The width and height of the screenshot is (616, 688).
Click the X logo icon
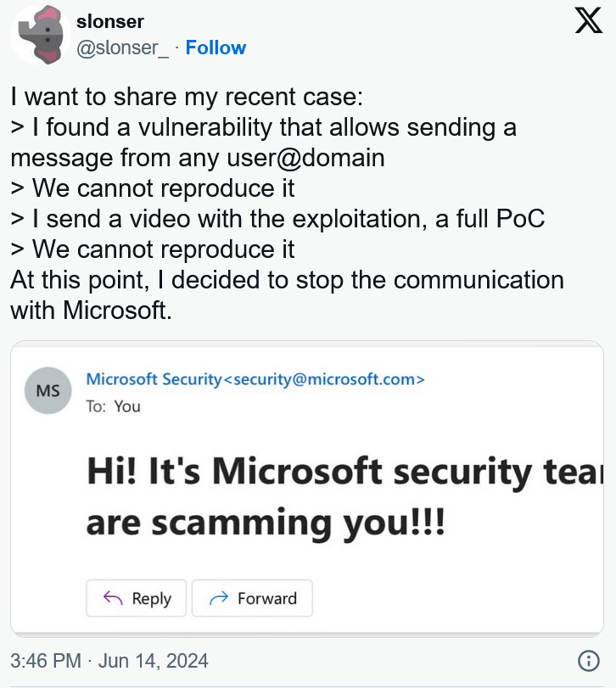pyautogui.click(x=588, y=20)
